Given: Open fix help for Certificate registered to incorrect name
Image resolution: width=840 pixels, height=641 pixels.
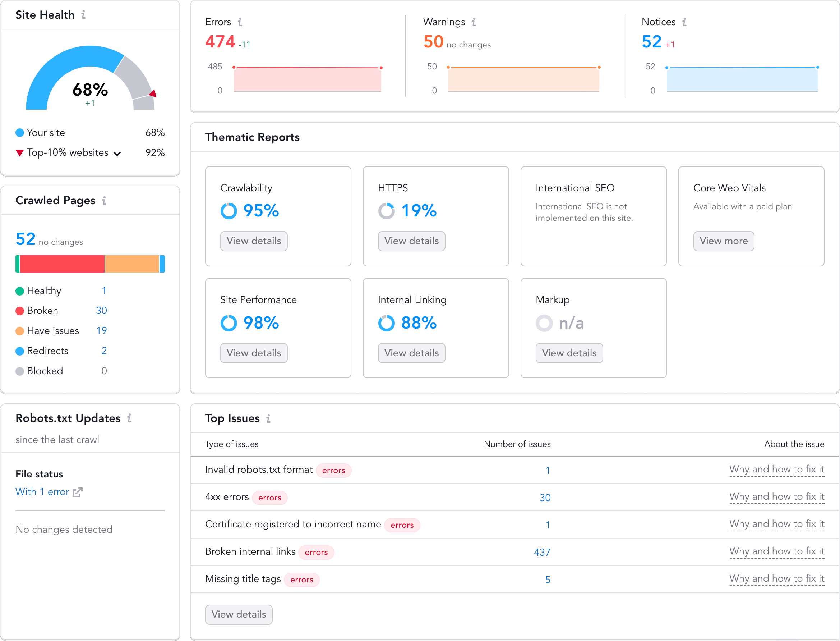Looking at the screenshot, I should click(x=777, y=524).
